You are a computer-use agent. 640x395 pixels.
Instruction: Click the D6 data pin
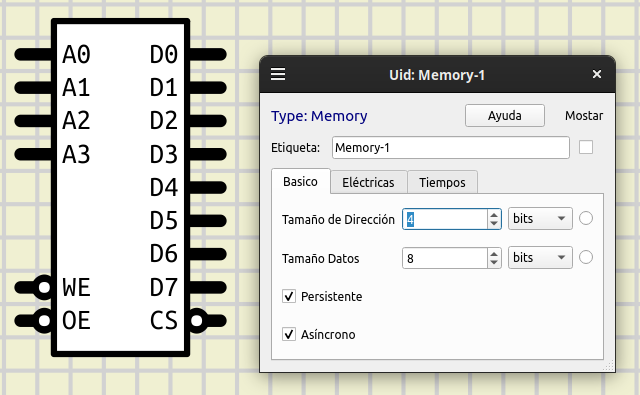point(208,254)
